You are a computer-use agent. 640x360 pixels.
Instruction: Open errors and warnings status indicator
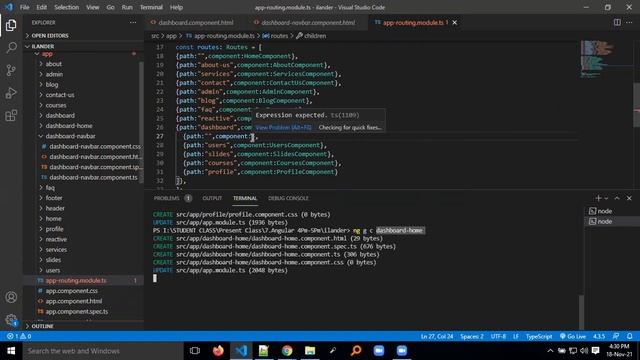coord(19,336)
